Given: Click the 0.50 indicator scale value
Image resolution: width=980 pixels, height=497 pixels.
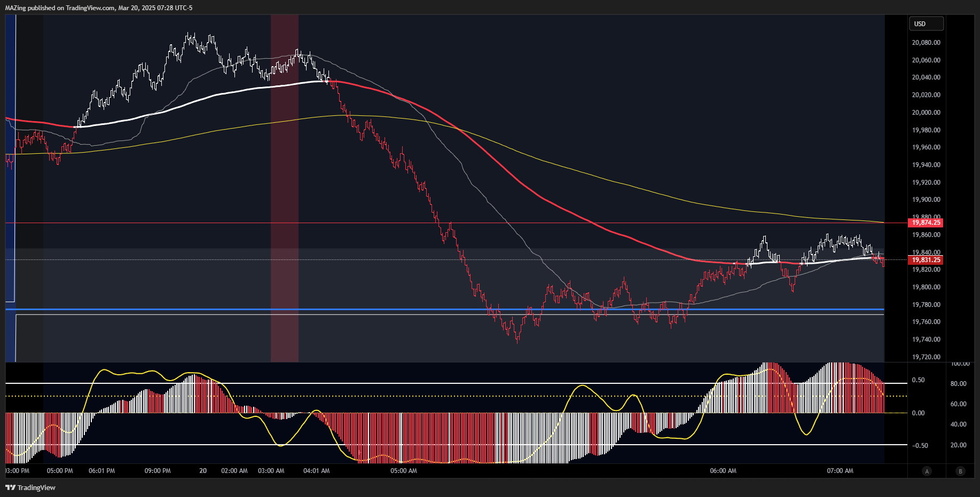Looking at the screenshot, I should 919,380.
